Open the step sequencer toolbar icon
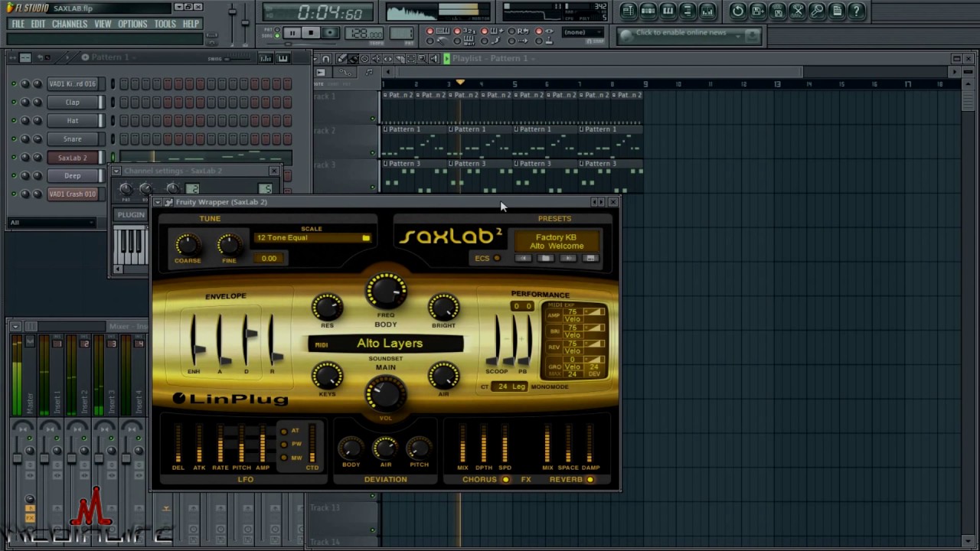980x551 pixels. click(x=648, y=11)
